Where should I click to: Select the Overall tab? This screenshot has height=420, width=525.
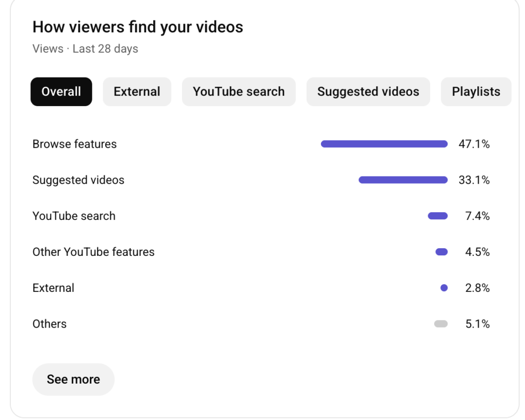click(61, 92)
